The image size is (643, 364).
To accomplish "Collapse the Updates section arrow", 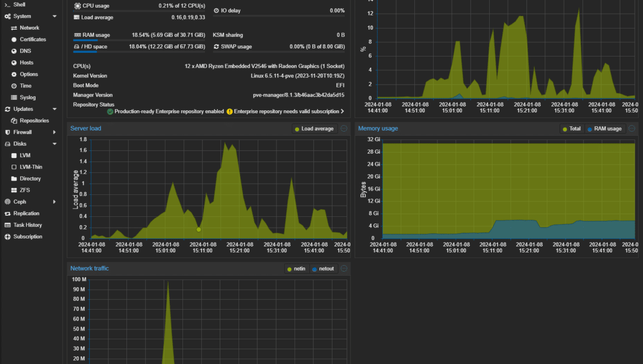I will [54, 109].
